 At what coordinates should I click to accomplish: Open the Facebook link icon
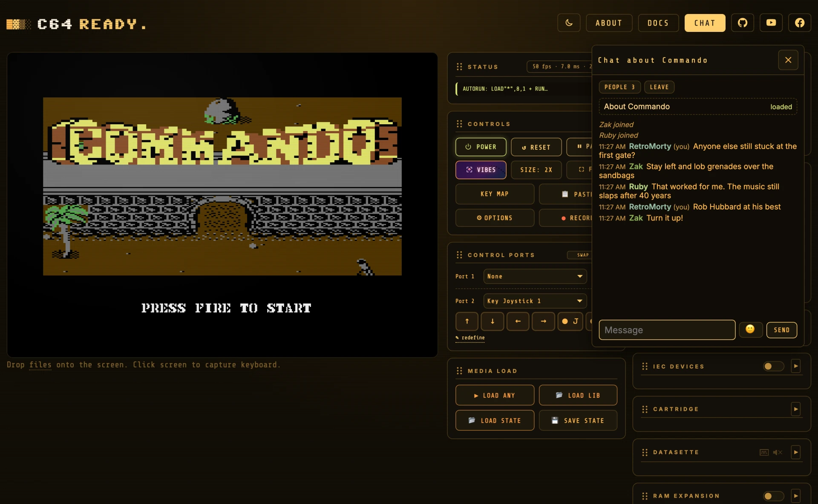coord(800,23)
